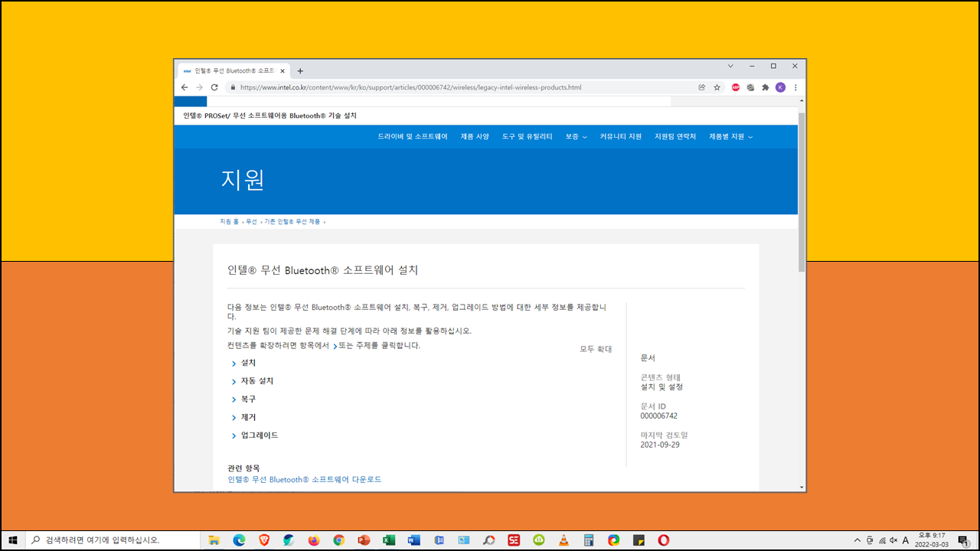Screen dimensions: 980x551
Task: Switch to Chrome on the taskbar
Action: point(339,540)
